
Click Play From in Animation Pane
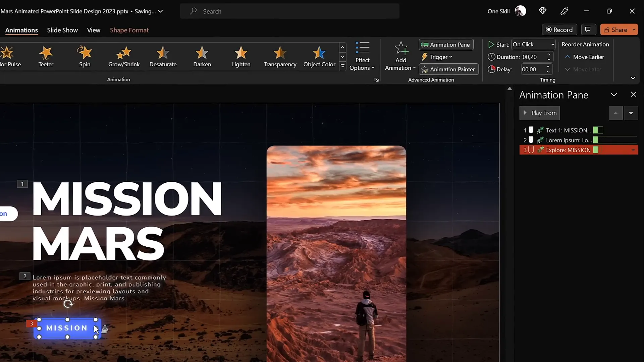539,113
